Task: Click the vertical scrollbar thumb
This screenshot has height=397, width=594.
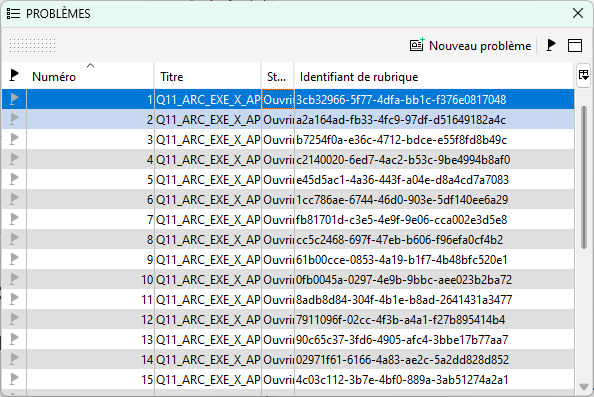Action: tap(584, 177)
